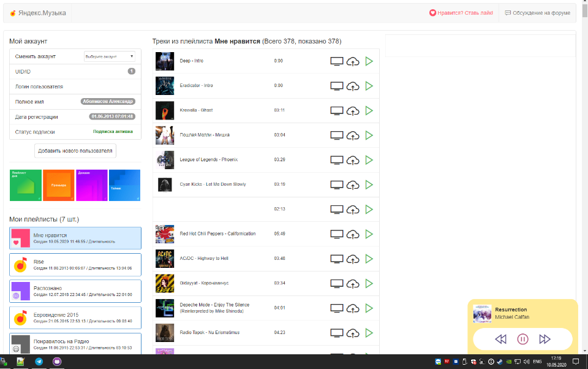Click cloud icon for Cyan Kicks track

point(353,184)
